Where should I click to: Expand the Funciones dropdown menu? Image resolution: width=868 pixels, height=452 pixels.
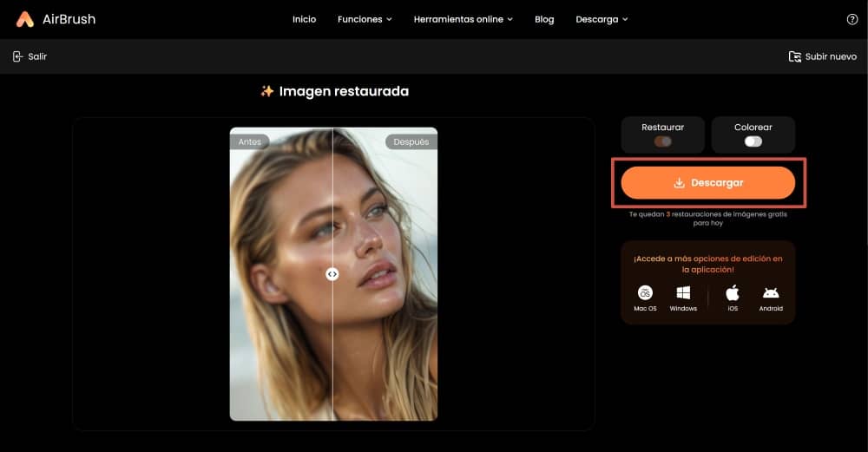point(365,19)
